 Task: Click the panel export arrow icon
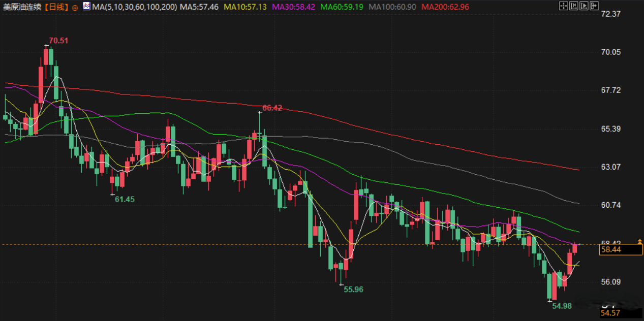[x=593, y=7]
